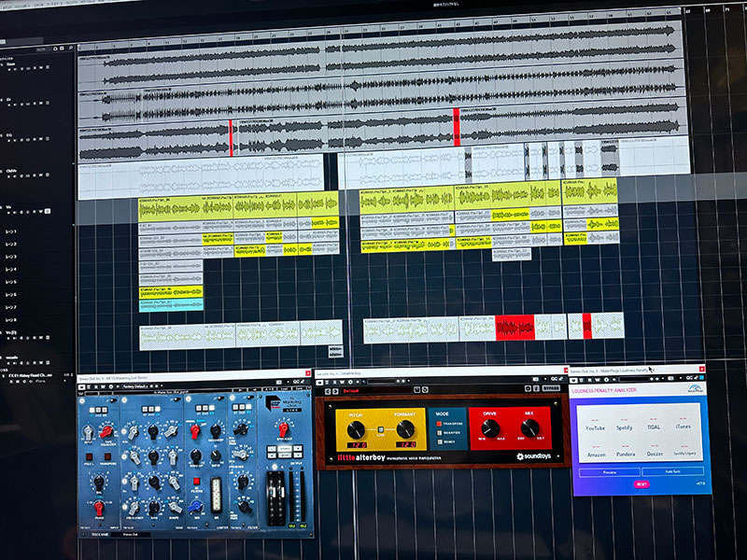Open the Waves preset name bar in Abbey Road

click(171, 392)
